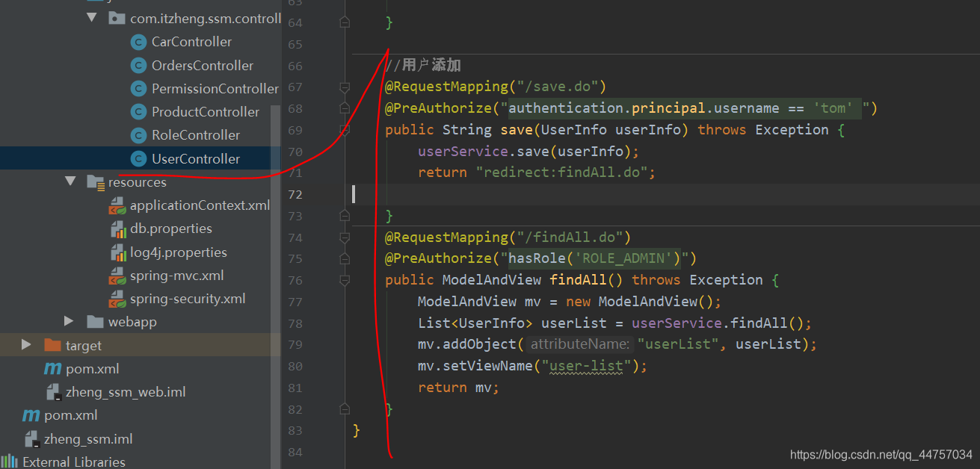980x469 pixels.
Task: Click the spring-security.xml file icon
Action: coord(117,299)
